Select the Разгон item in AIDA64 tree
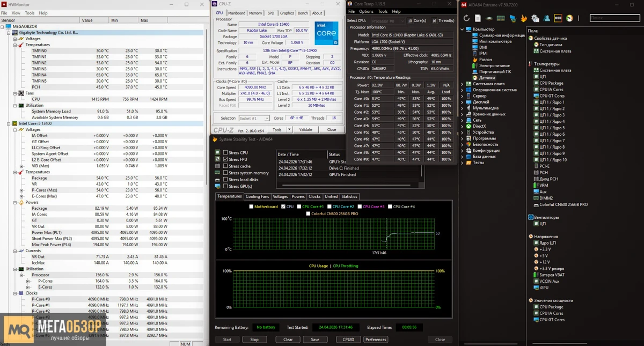The height and width of the screenshot is (346, 644). [486, 60]
